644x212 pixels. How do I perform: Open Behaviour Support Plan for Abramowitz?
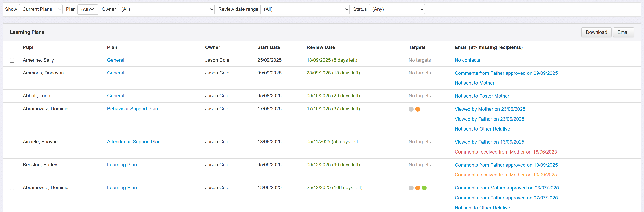(133, 109)
